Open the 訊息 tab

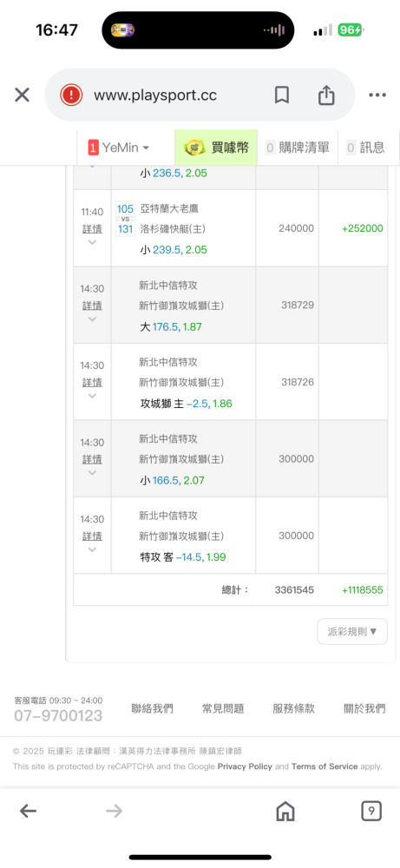pyautogui.click(x=365, y=148)
